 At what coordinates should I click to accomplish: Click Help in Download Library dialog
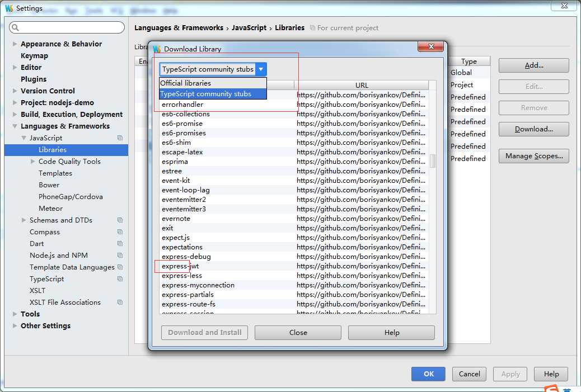tap(391, 332)
